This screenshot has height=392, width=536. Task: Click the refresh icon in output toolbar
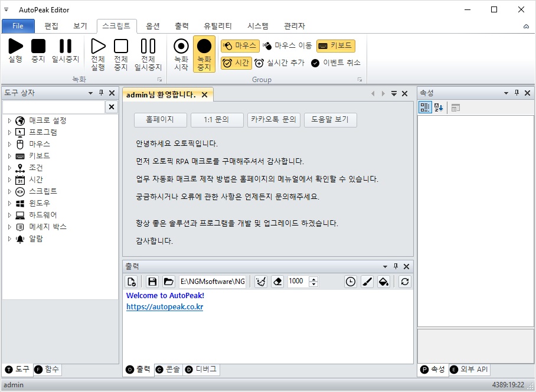(405, 282)
